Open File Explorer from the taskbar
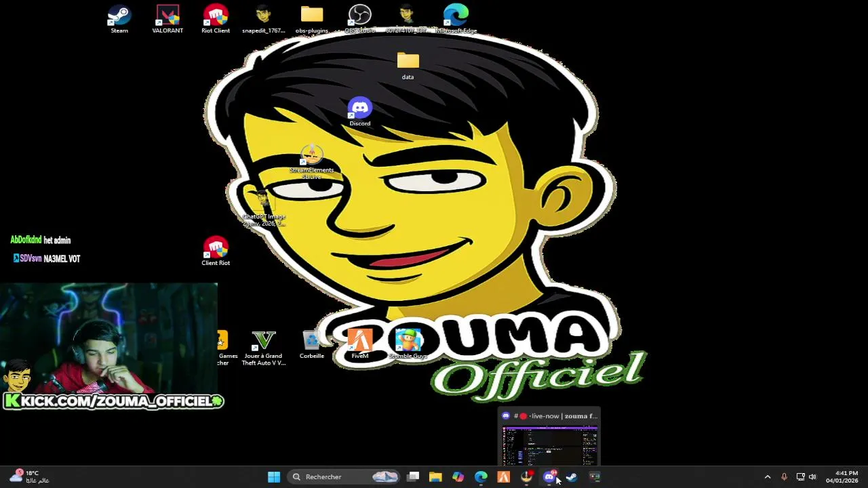The height and width of the screenshot is (488, 868). 435,477
